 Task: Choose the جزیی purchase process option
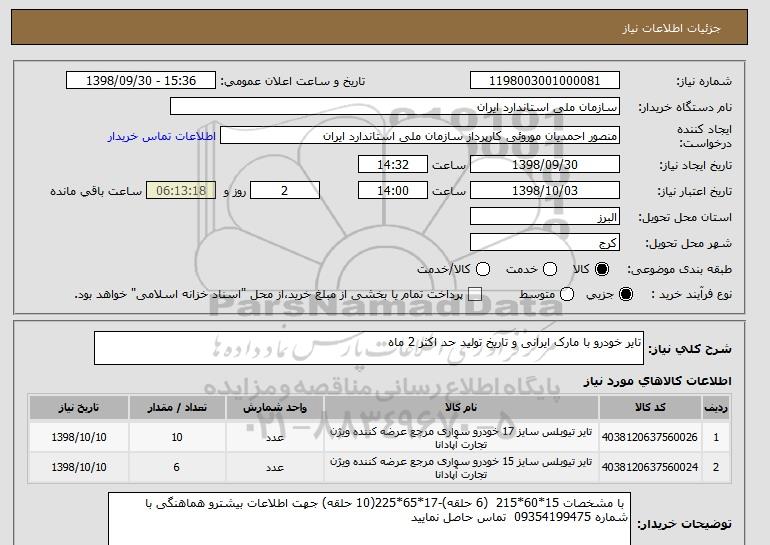point(626,295)
